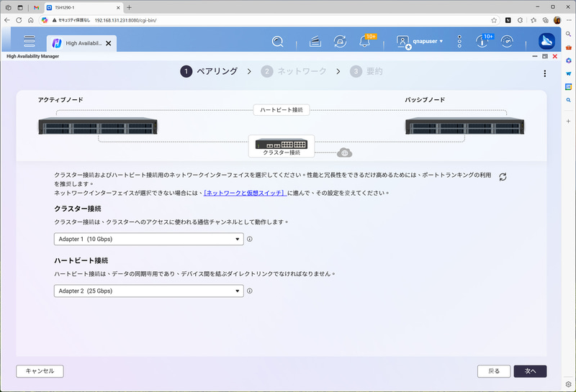Select step 1 ペアリング in wizard
Viewport: 576px width, 392px height.
tap(209, 71)
